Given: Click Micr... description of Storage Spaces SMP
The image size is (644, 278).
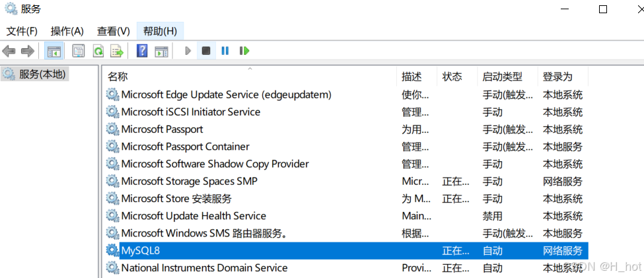Looking at the screenshot, I should [415, 181].
